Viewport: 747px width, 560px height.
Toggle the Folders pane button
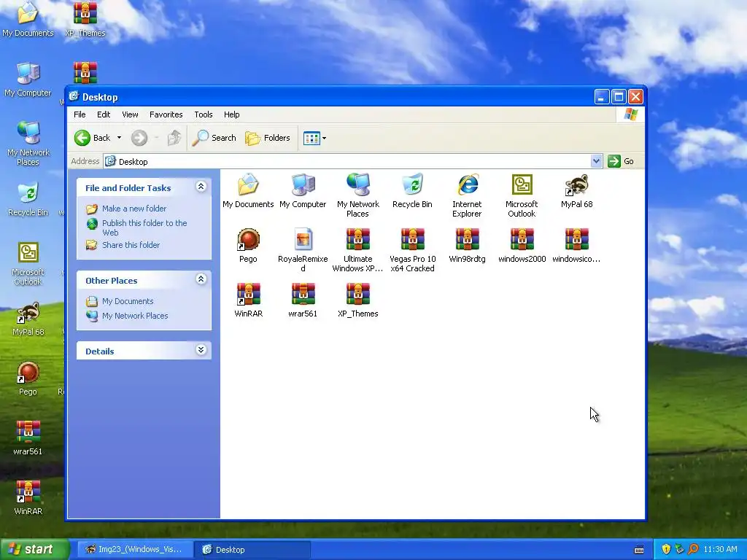click(x=268, y=138)
